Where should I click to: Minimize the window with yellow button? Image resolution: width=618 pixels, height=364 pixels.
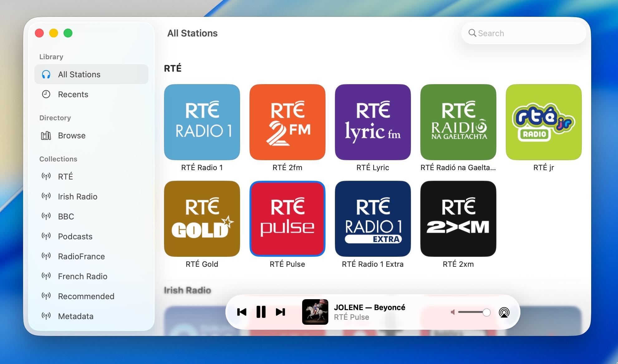tap(54, 33)
